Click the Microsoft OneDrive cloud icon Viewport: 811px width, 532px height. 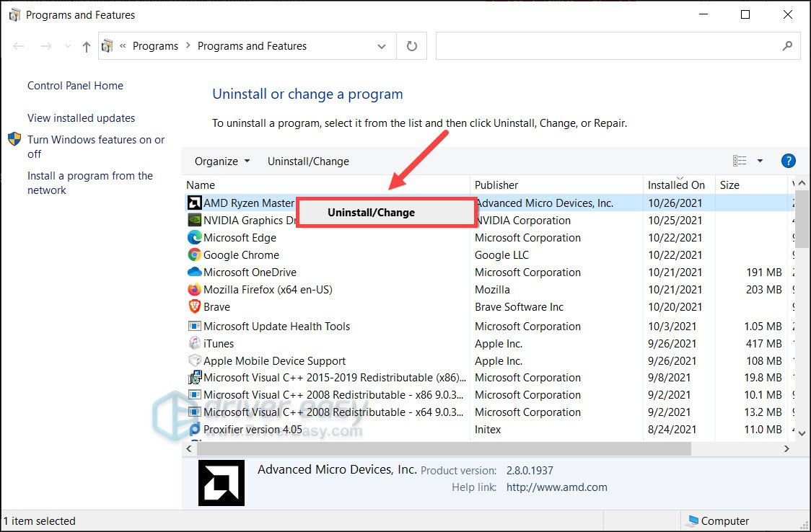[x=194, y=272]
